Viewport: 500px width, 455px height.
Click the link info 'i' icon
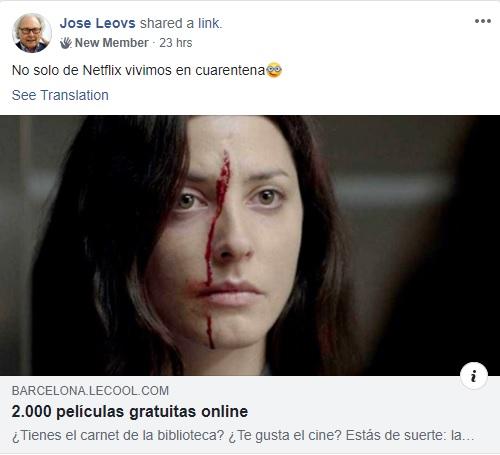point(474,376)
